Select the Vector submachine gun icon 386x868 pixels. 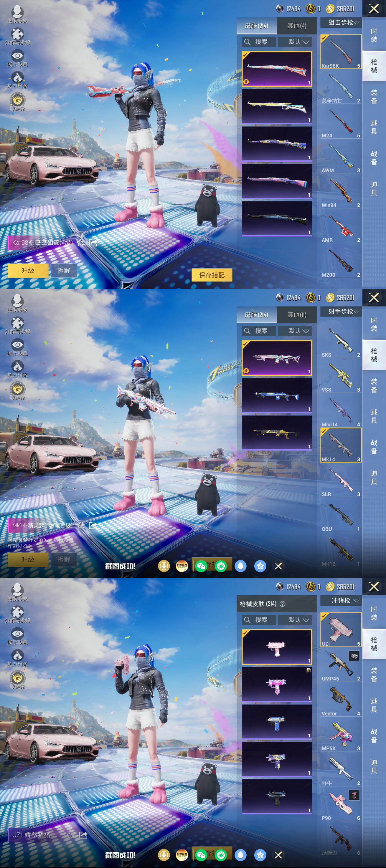[x=341, y=700]
